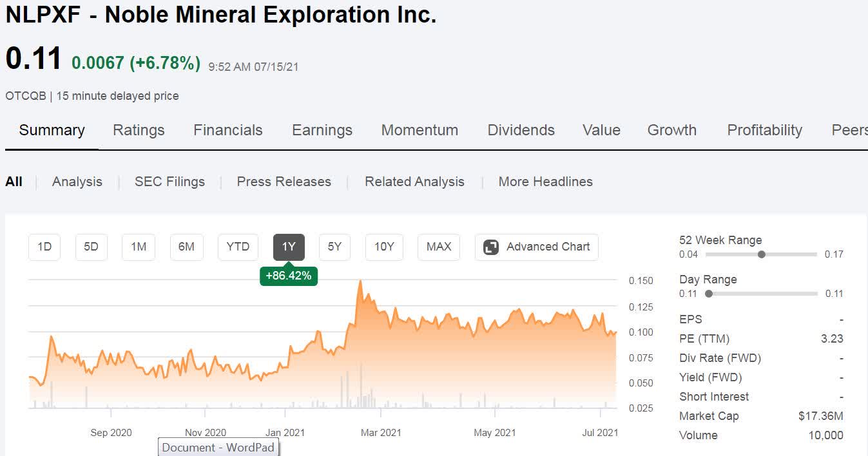Viewport: 868px width, 456px height.
Task: Choose the 5Y chart range
Action: pos(334,247)
